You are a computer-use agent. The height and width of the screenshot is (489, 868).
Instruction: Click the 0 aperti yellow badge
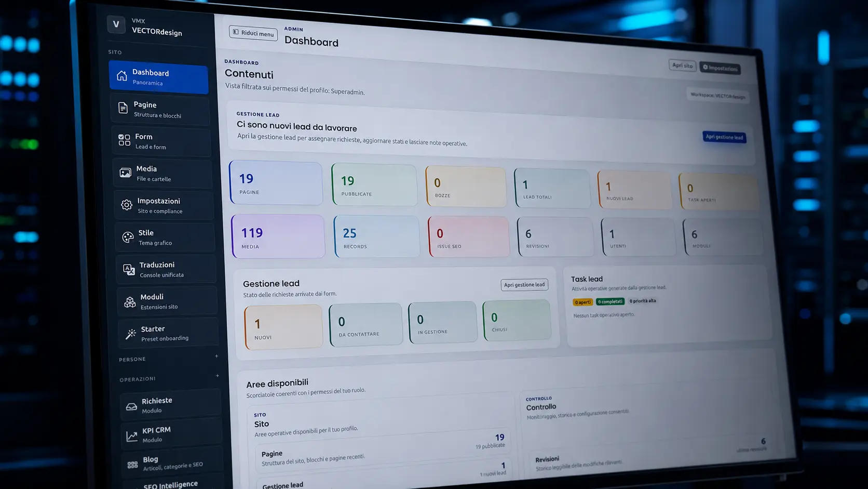point(582,302)
